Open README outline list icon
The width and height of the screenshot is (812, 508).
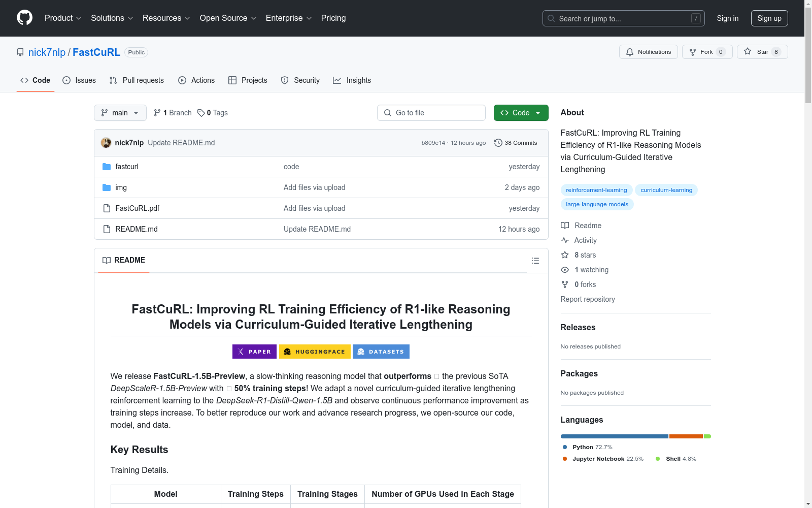coord(535,261)
